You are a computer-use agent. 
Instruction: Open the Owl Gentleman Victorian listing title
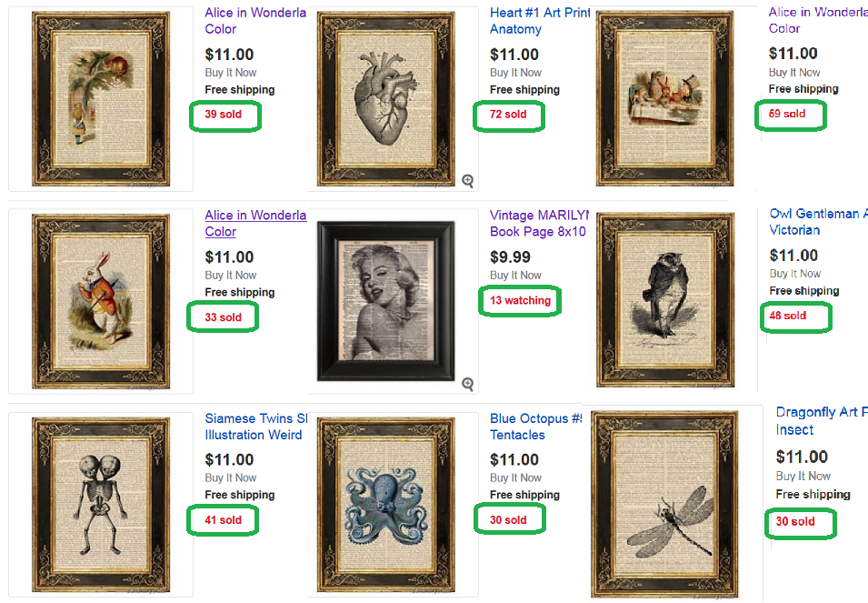point(818,222)
